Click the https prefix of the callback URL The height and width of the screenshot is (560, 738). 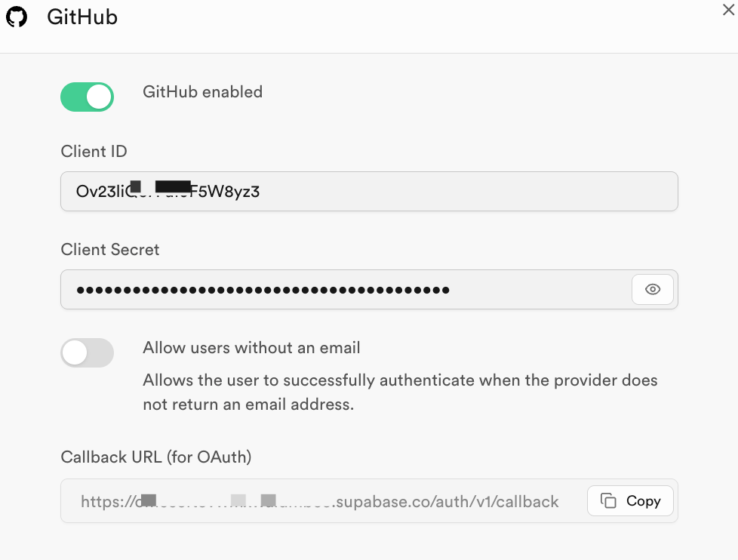pos(104,501)
